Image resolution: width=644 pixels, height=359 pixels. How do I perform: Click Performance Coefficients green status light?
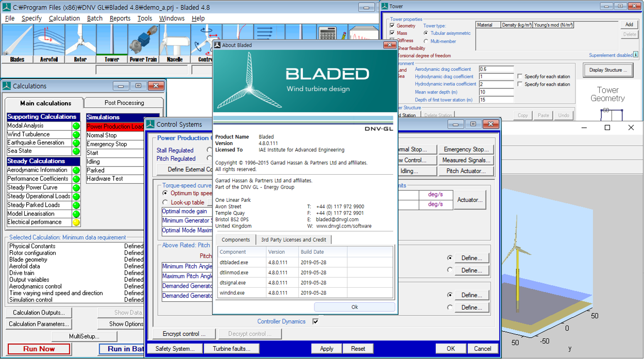click(76, 179)
